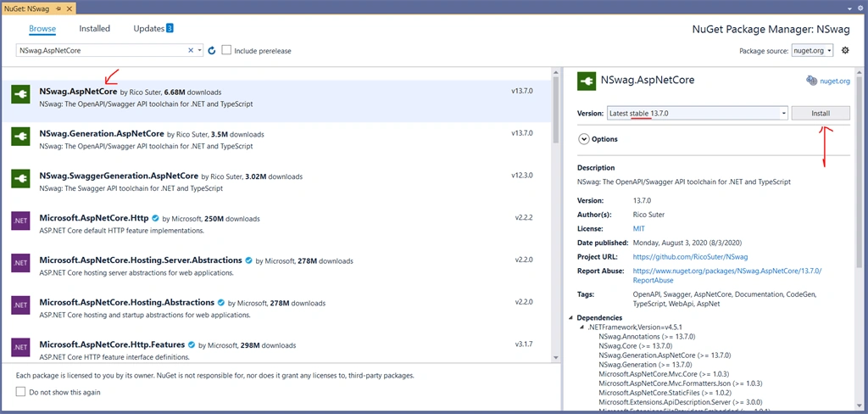Image resolution: width=868 pixels, height=414 pixels.
Task: Click the NSwag.SwaggerGeneration.AspNetCore package icon
Action: pyautogui.click(x=20, y=178)
